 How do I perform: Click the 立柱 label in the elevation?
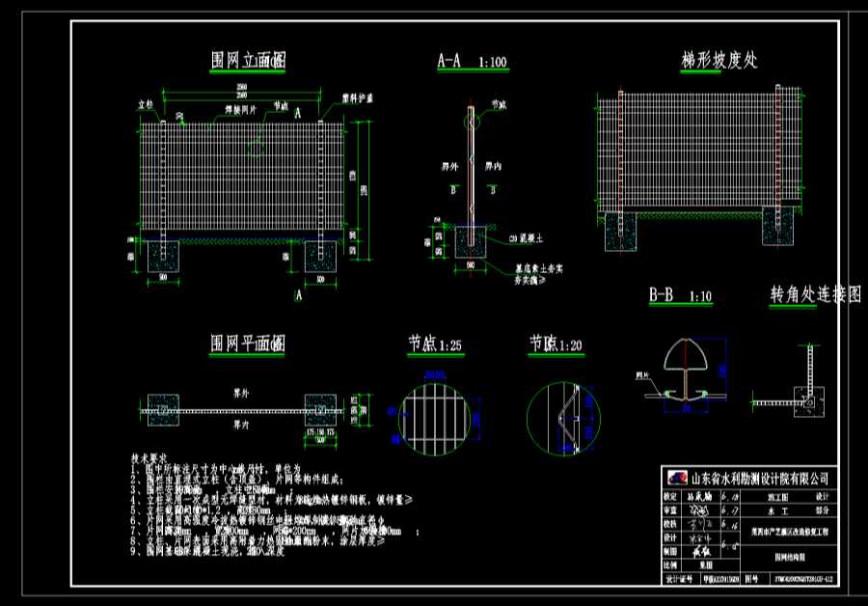coord(147,101)
